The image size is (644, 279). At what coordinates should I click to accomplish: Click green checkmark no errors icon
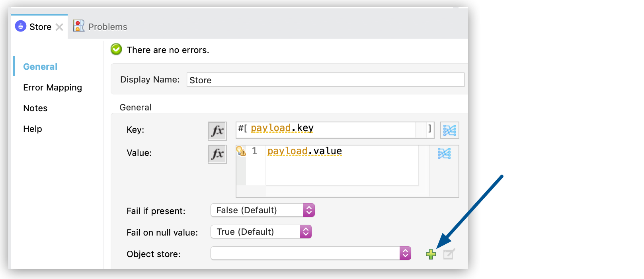(x=116, y=49)
